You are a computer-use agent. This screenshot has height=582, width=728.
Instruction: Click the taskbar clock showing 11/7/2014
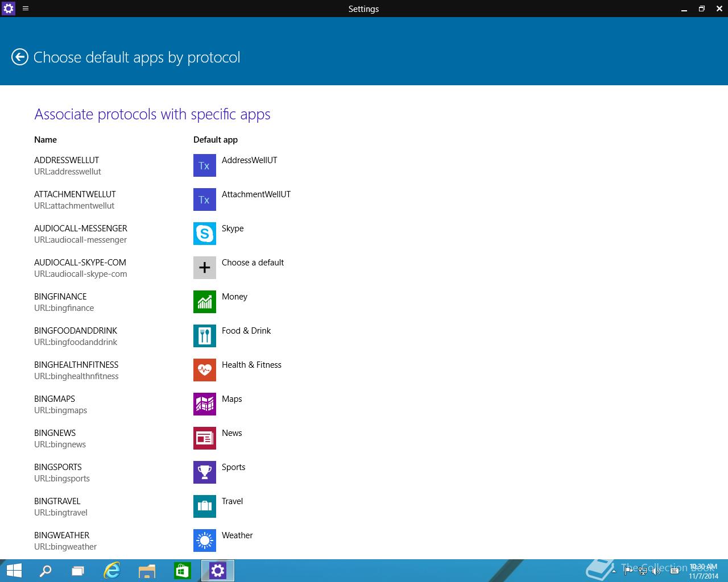tap(704, 571)
